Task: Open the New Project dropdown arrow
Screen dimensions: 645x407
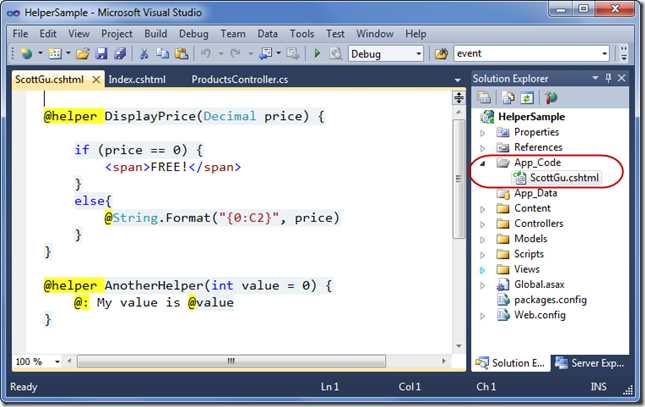Action: click(40, 53)
